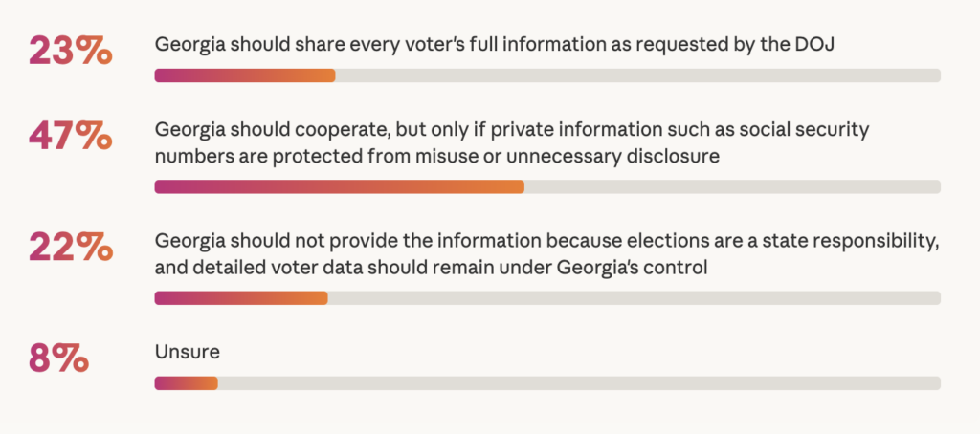Click the gray unfilled track of the 22% bar
The image size is (980, 434).
[634, 298]
